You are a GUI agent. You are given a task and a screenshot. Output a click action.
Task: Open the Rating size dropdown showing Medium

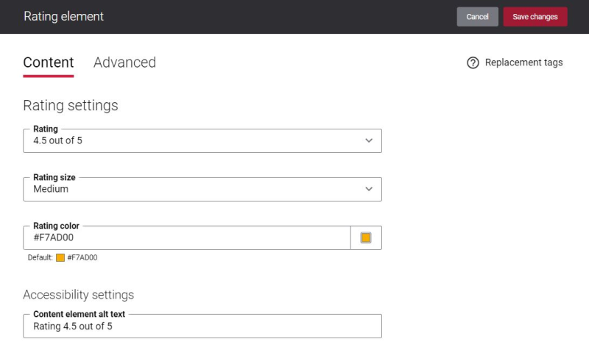click(x=202, y=189)
